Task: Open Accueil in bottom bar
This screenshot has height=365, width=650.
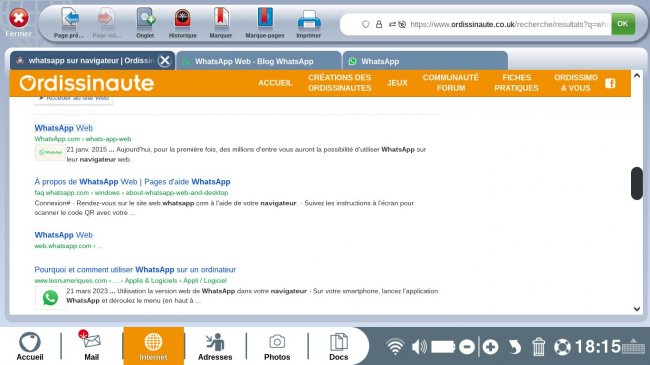Action: (30, 346)
